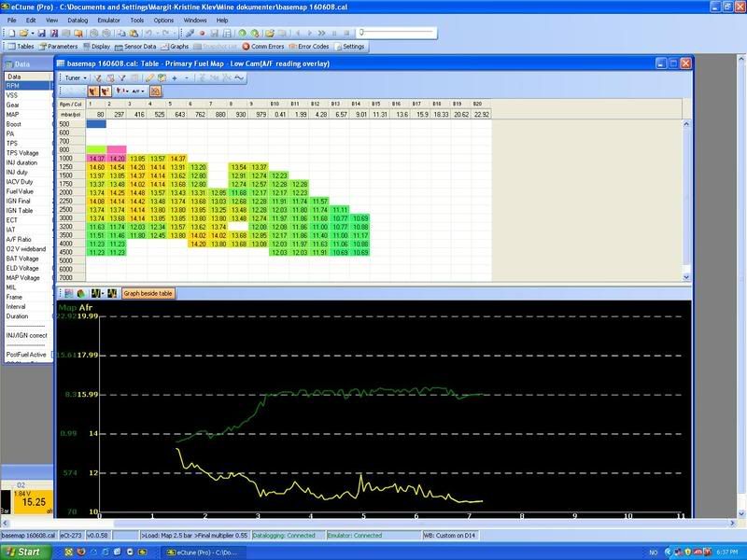The height and width of the screenshot is (560, 747).
Task: Toggle the Graph beside table button
Action: point(148,294)
